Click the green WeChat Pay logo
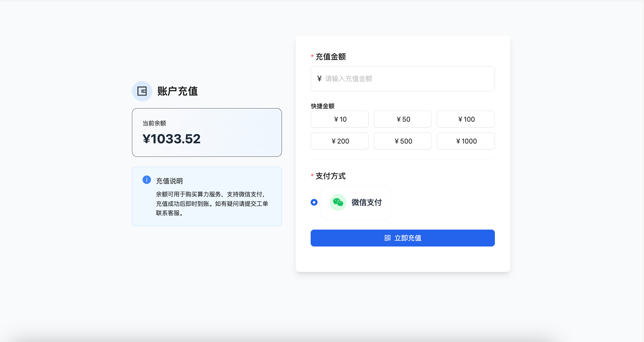Image resolution: width=644 pixels, height=342 pixels. [x=338, y=202]
